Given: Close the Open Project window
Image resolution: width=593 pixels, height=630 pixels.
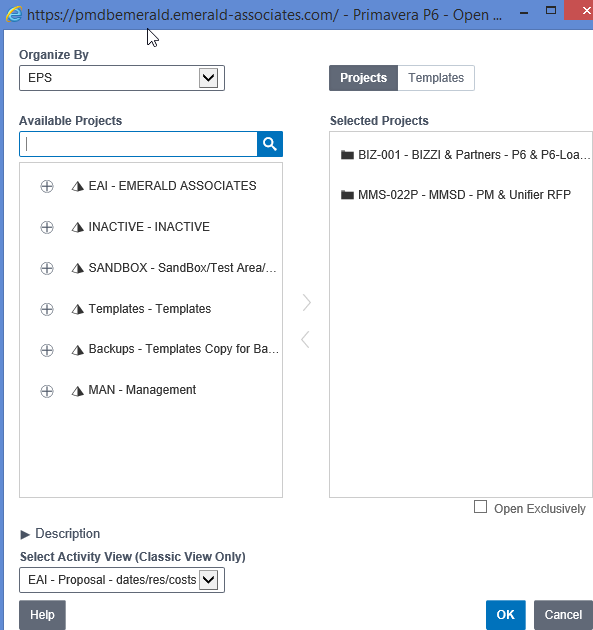Looking at the screenshot, I should [580, 10].
